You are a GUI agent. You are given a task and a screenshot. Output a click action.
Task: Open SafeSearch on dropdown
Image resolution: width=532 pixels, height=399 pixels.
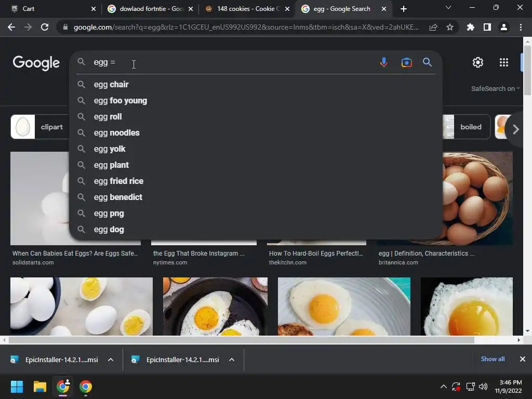[x=495, y=88]
